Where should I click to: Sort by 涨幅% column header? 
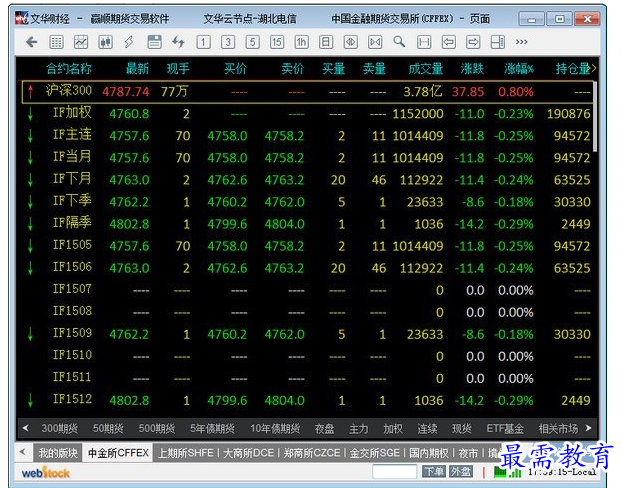[x=518, y=69]
